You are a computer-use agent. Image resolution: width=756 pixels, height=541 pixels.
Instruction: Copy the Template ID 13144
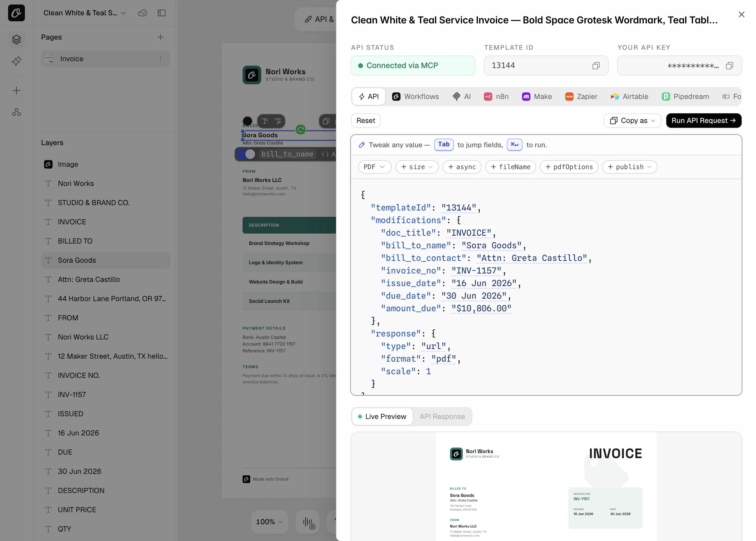596,66
